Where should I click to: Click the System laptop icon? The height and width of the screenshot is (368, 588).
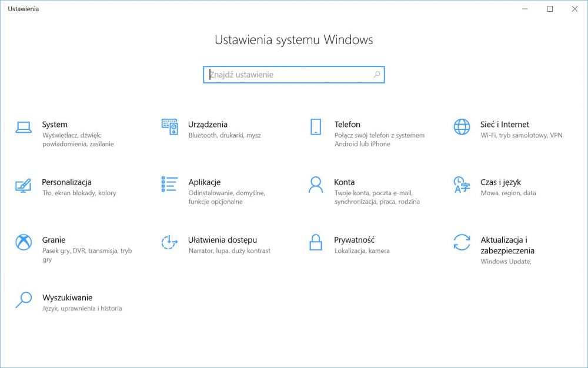(x=24, y=127)
